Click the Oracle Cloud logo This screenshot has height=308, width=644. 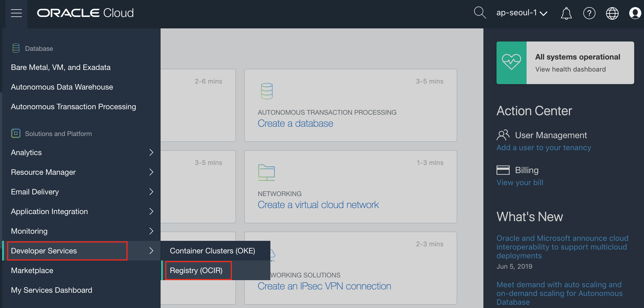tap(85, 13)
